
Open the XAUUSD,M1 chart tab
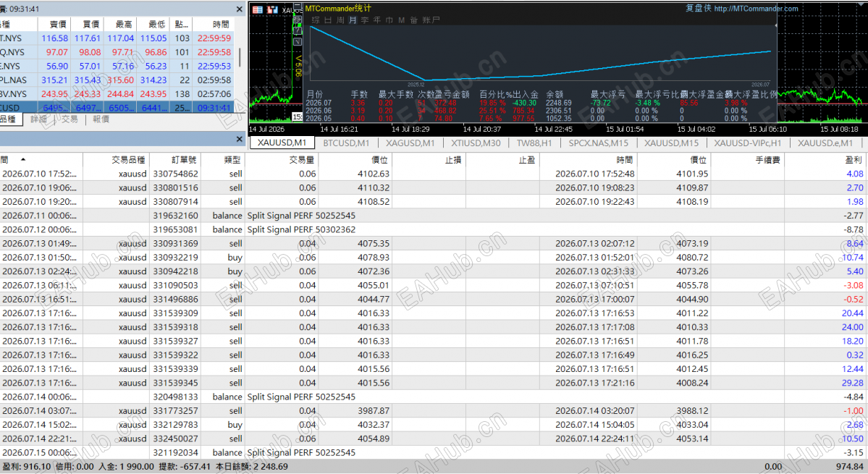click(x=282, y=143)
